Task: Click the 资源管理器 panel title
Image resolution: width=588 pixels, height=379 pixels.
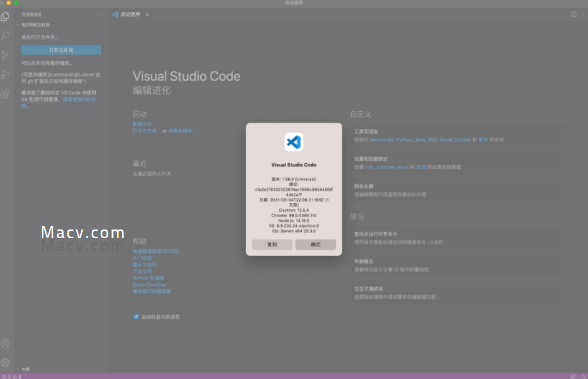Action: click(31, 14)
